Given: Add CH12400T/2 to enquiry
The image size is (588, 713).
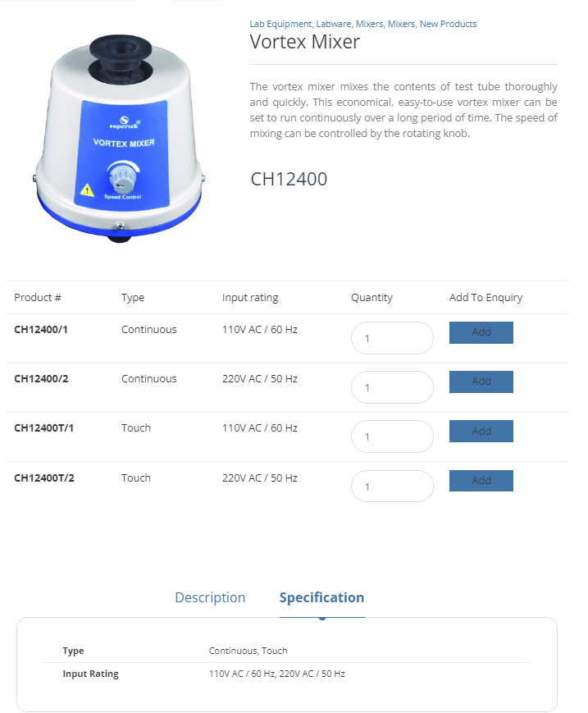Looking at the screenshot, I should pos(481,481).
